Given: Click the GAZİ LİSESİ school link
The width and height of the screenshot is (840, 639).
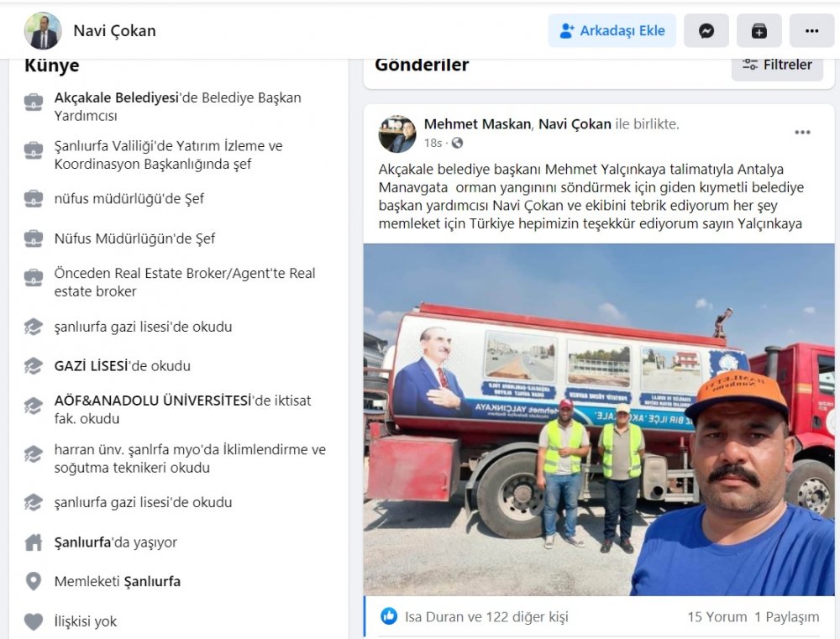Looking at the screenshot, I should (92, 366).
